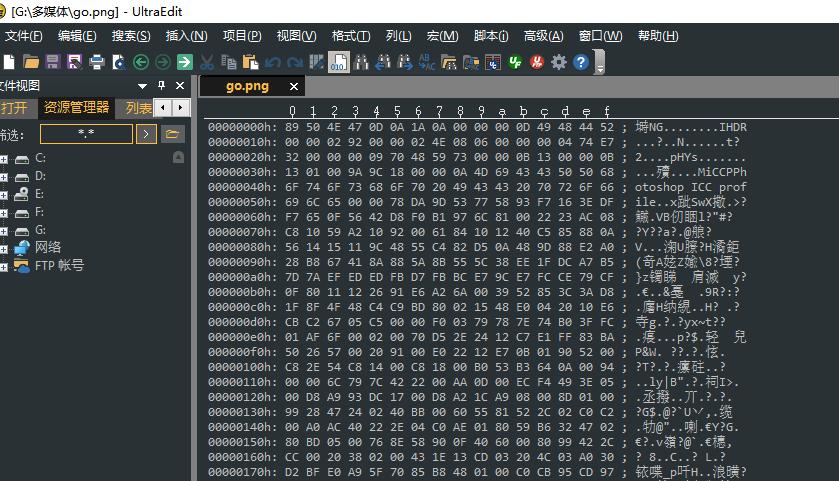The width and height of the screenshot is (839, 481).
Task: Click the Print icon in toolbar
Action: click(97, 62)
